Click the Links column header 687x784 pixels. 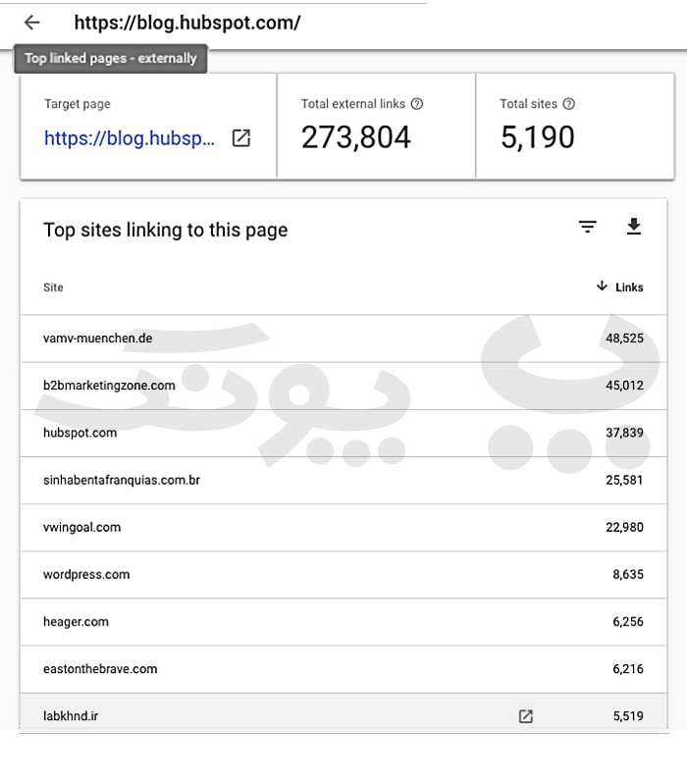pos(629,287)
